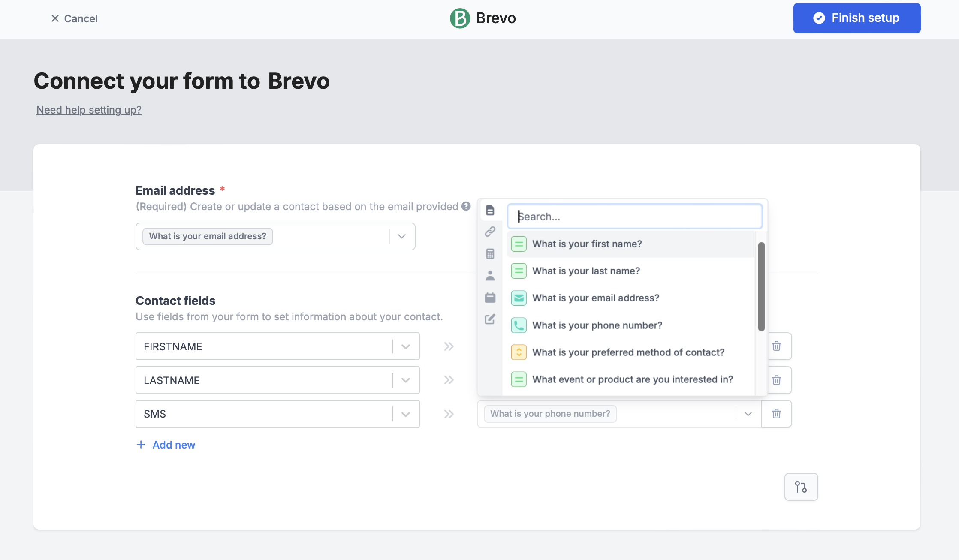The width and height of the screenshot is (959, 560).
Task: Remove the SMS field mapping row
Action: click(776, 414)
